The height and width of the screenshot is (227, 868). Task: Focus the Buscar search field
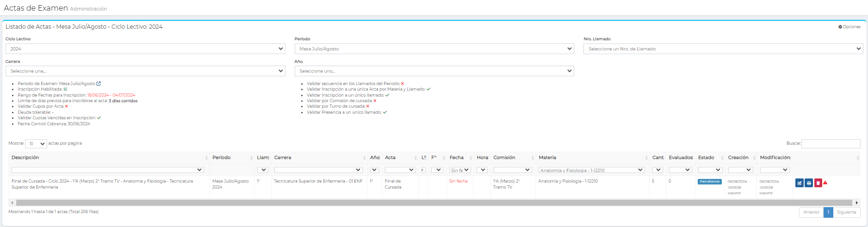pos(831,144)
